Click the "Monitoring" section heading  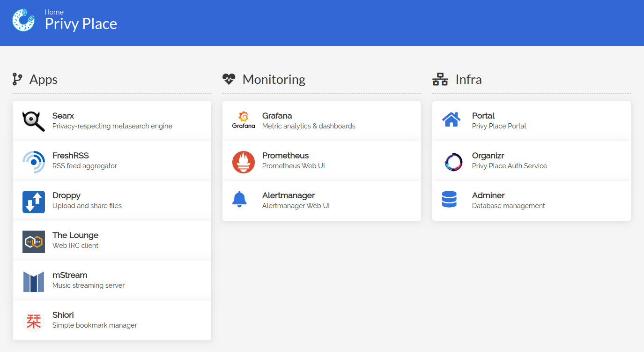[274, 79]
